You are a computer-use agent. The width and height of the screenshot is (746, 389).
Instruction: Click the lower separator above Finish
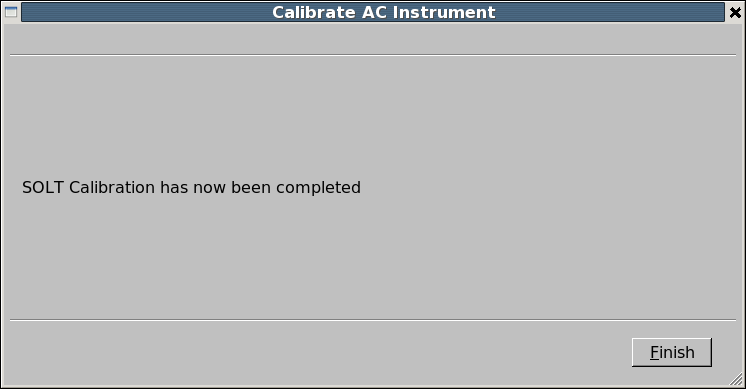[x=373, y=320]
